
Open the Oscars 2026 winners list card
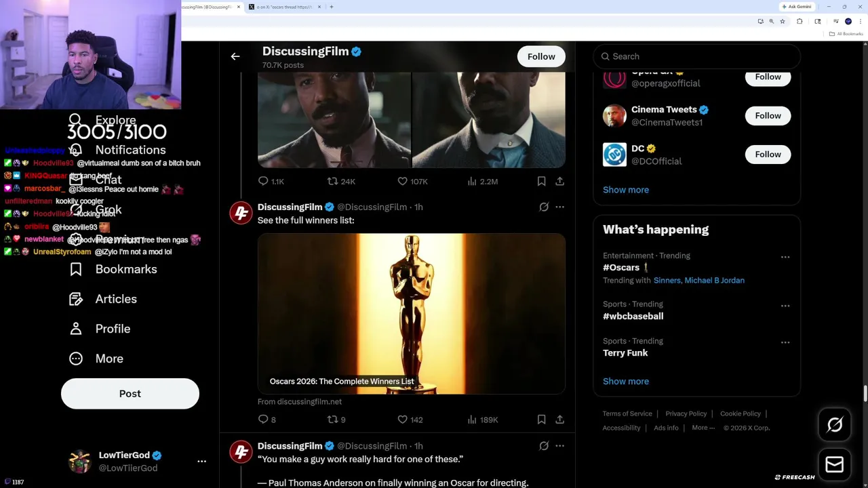coord(412,314)
